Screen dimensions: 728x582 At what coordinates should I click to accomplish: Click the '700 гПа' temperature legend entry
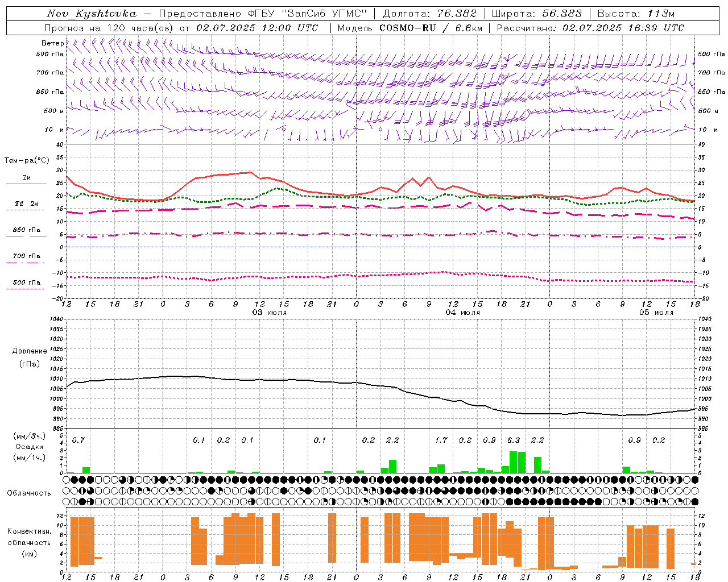pos(26,256)
